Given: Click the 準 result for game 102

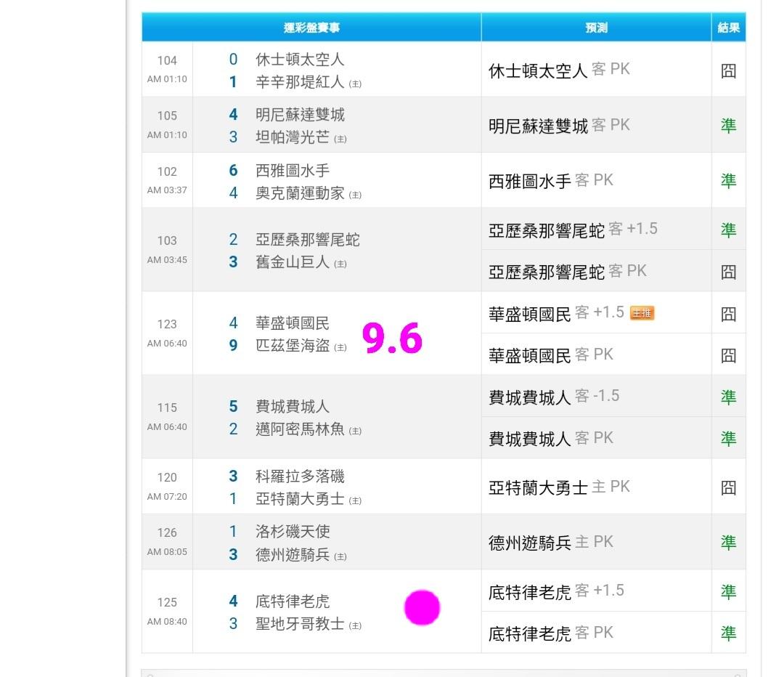Looking at the screenshot, I should [x=729, y=181].
